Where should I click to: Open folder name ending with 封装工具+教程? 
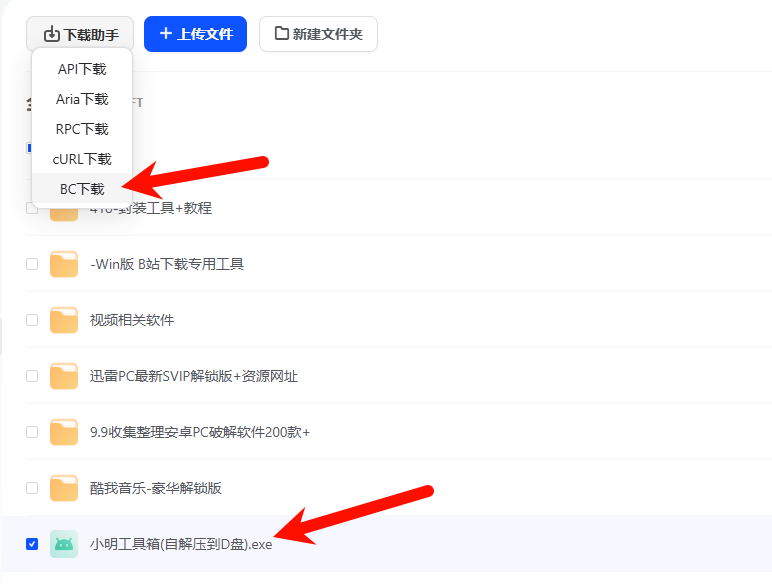tap(151, 208)
